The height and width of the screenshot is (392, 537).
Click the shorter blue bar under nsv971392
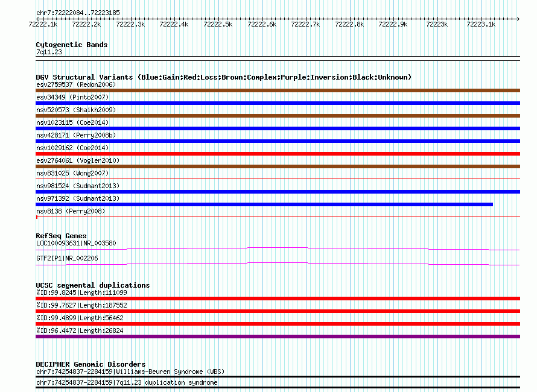click(x=264, y=204)
